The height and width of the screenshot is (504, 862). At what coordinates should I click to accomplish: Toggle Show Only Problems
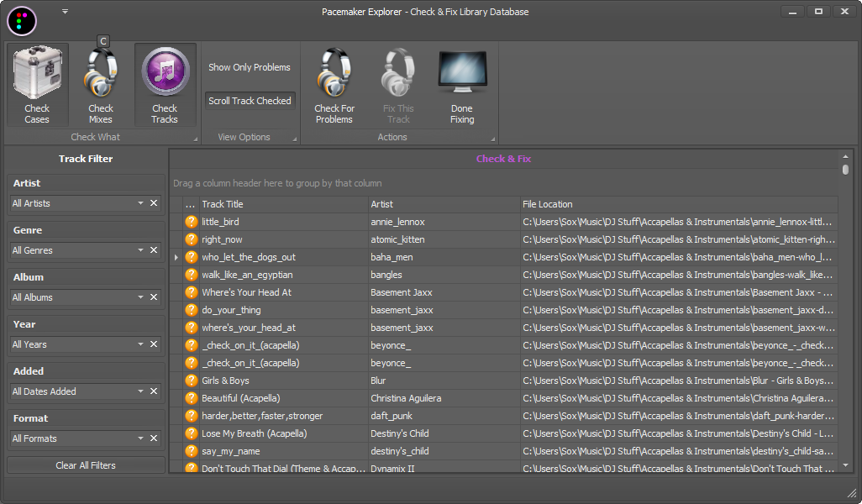[250, 67]
